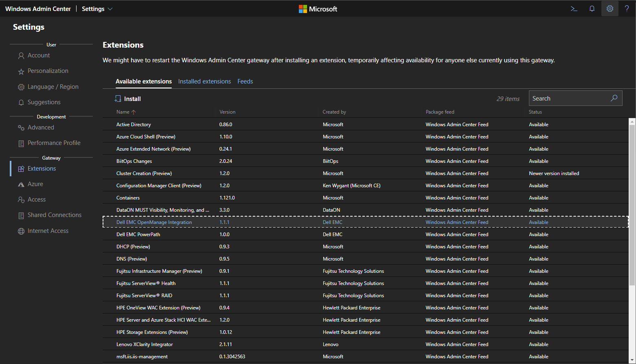Open the help question mark
The width and height of the screenshot is (636, 364).
coord(627,9)
